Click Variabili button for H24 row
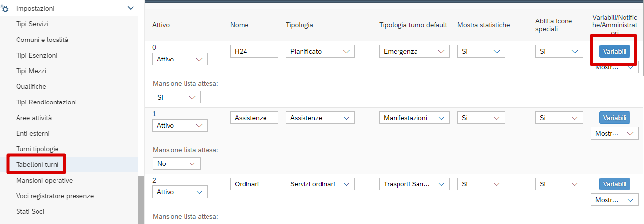Image resolution: width=644 pixels, height=224 pixels. point(614,51)
